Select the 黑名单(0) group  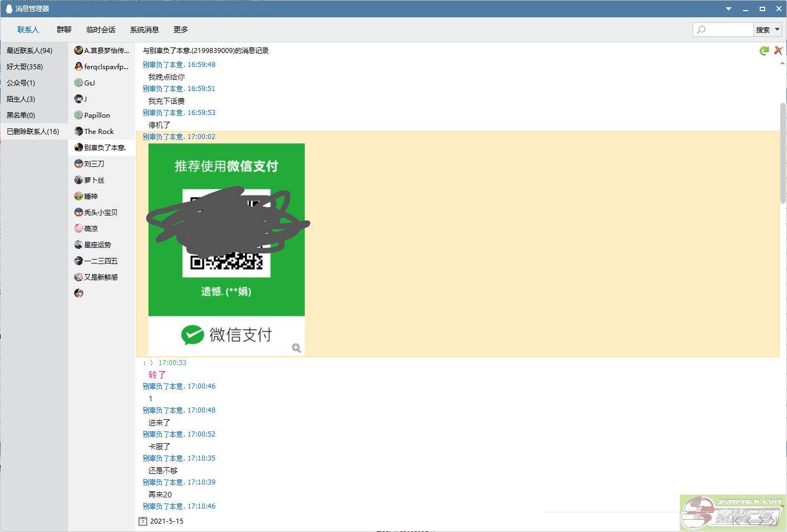tap(34, 115)
